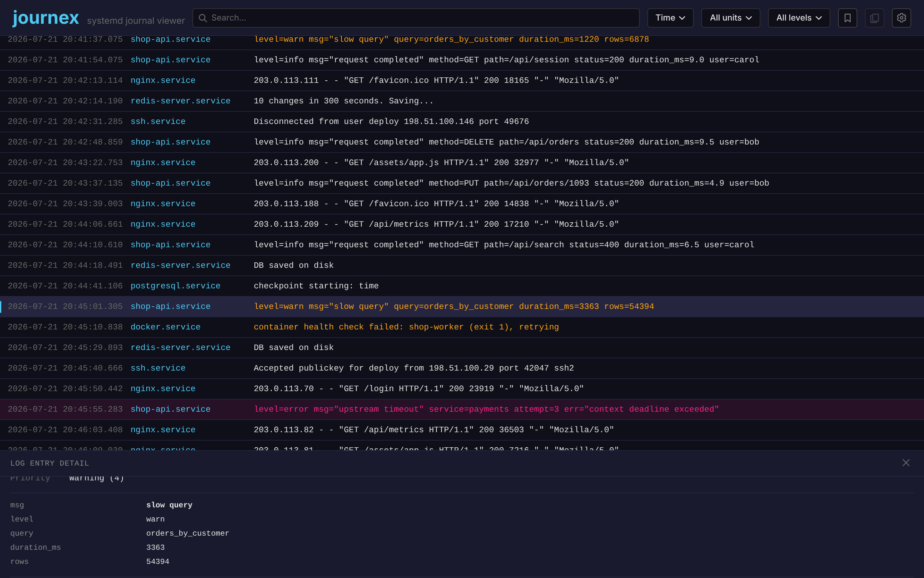Open the All levels filter dropdown
The image size is (924, 578).
pos(799,18)
